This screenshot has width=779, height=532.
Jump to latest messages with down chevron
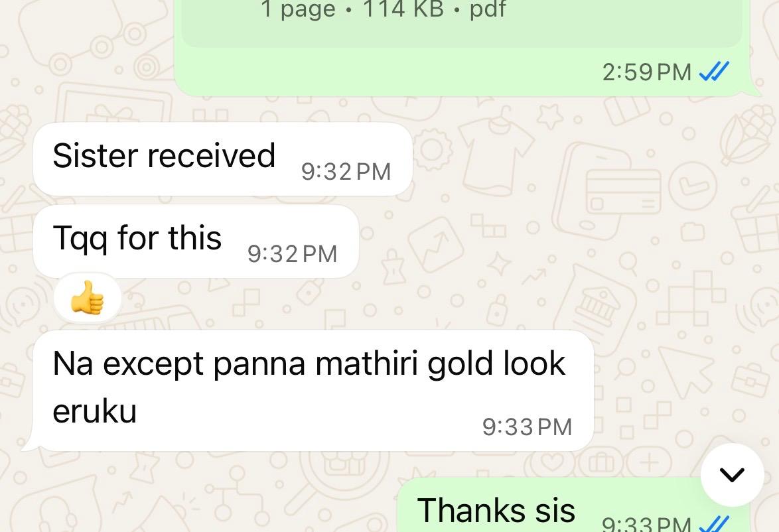click(x=732, y=475)
